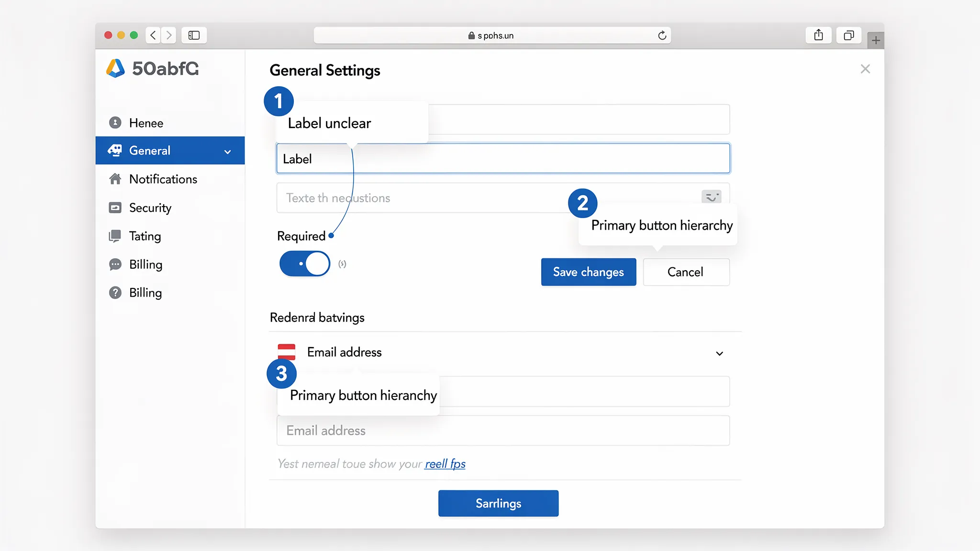Expand the Email address dropdown
The image size is (980, 551).
pyautogui.click(x=720, y=353)
